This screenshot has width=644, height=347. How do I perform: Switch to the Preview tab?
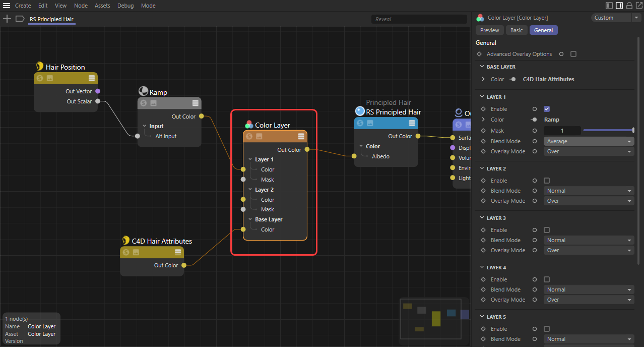coord(489,30)
